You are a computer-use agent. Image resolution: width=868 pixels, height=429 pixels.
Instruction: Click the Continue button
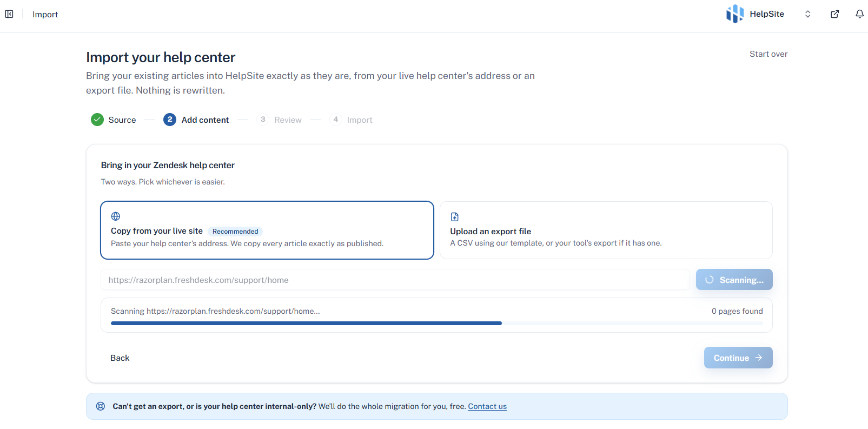pos(738,358)
